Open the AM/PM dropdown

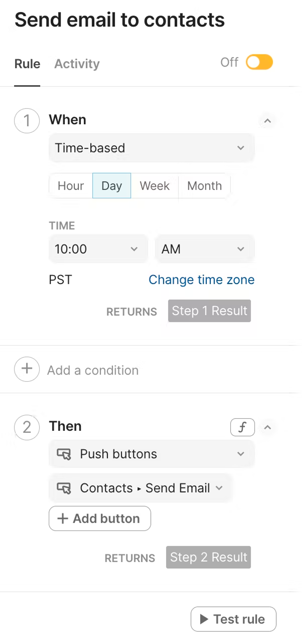205,249
